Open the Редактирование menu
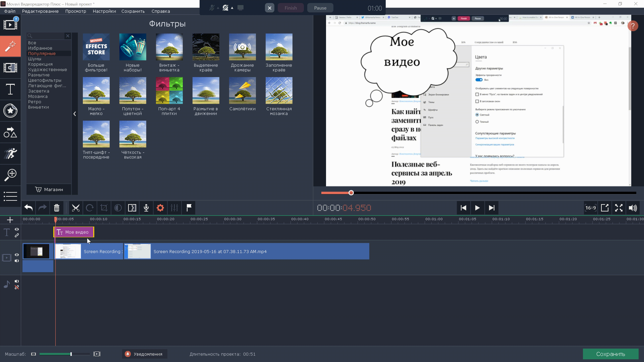 (40, 11)
